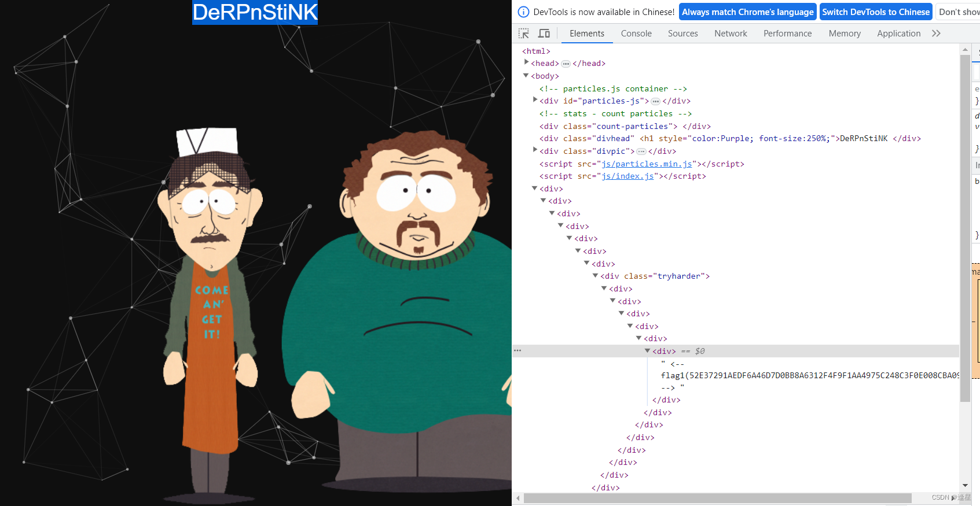Click the vertical scrollbar down arrow
The width and height of the screenshot is (980, 506).
[x=965, y=486]
